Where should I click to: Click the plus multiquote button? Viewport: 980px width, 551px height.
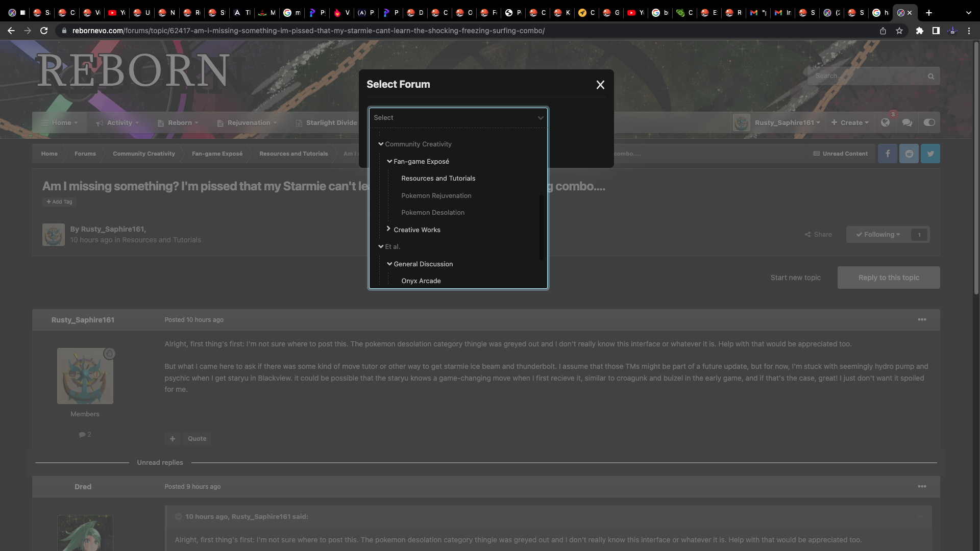point(173,439)
